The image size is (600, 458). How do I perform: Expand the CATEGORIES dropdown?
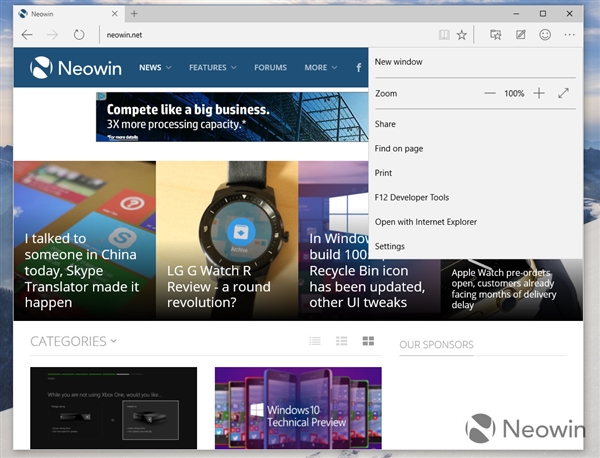[73, 341]
